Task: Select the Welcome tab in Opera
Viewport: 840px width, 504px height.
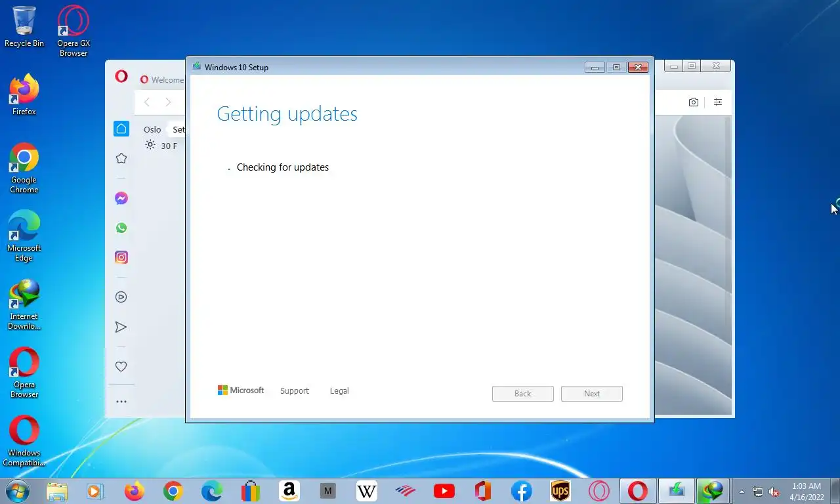Action: click(162, 79)
